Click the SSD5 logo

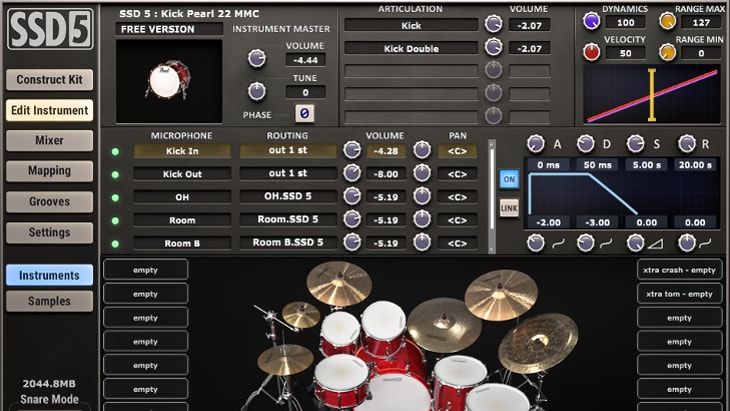[x=49, y=29]
